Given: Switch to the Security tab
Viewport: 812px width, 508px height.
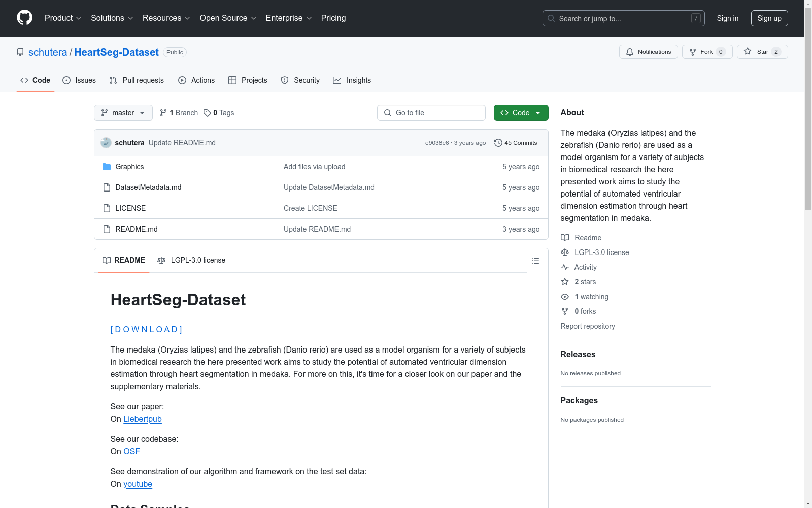Looking at the screenshot, I should [x=300, y=80].
